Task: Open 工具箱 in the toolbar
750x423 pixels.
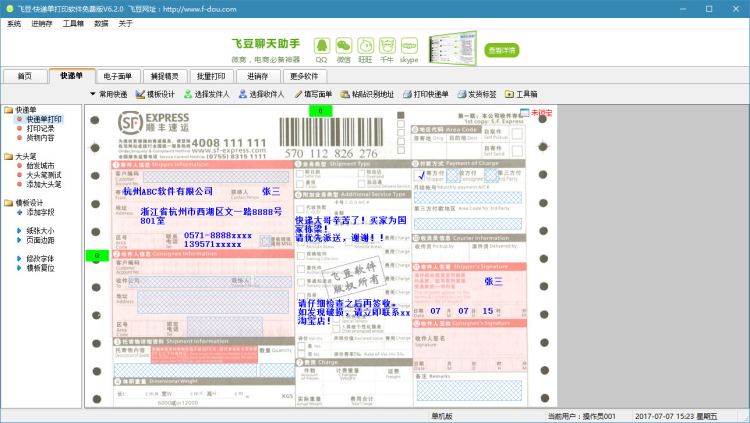Action: pyautogui.click(x=521, y=94)
